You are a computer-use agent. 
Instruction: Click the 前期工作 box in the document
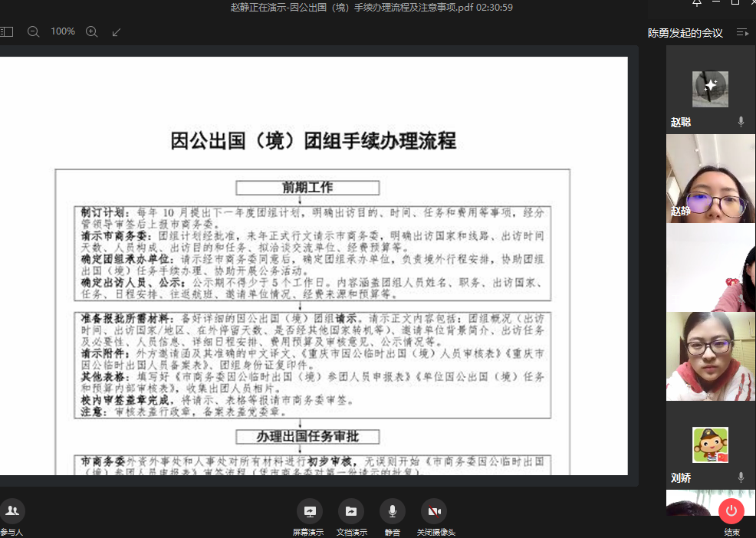tap(307, 188)
